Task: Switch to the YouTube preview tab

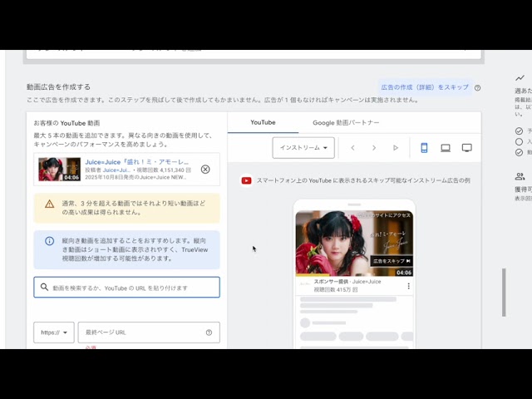Action: point(263,122)
